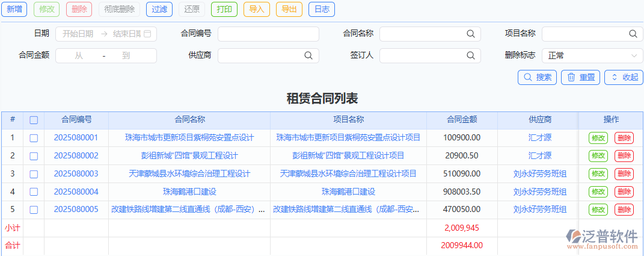Open the 删除标志 dropdown showing 正常

click(593, 55)
